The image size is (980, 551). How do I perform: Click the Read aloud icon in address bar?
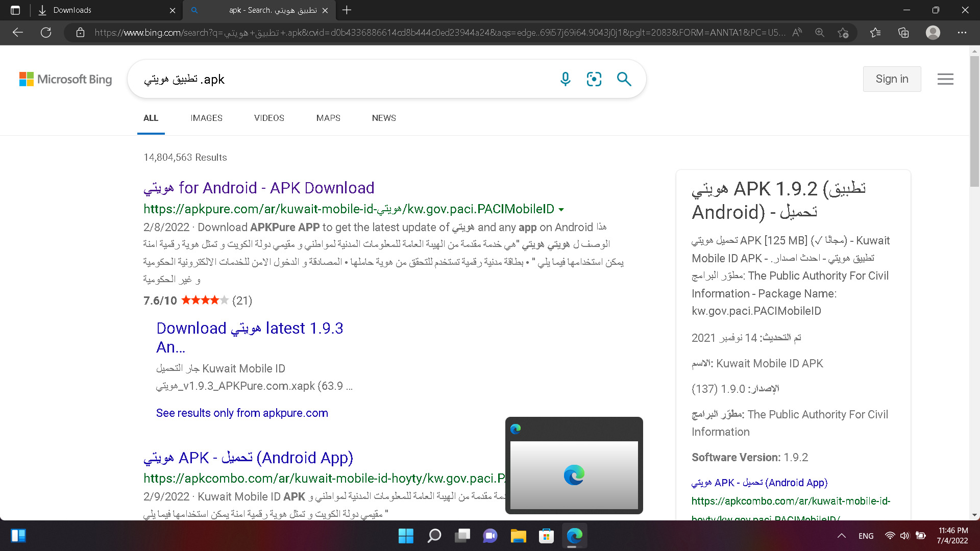click(797, 33)
